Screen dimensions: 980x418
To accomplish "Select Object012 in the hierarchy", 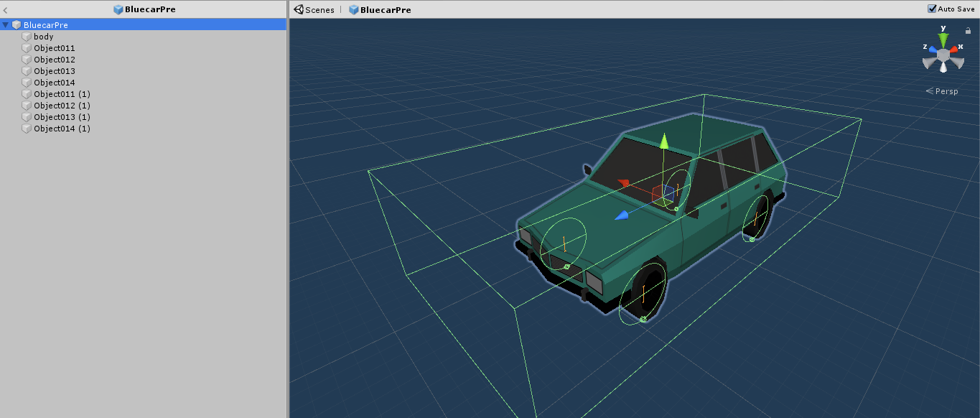I will pos(55,60).
